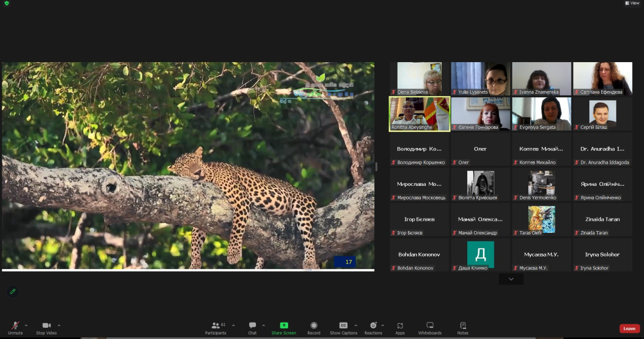Select Dr. Anuradha Iddagoda's participant tile
The height and width of the screenshot is (339, 644).
[603, 149]
